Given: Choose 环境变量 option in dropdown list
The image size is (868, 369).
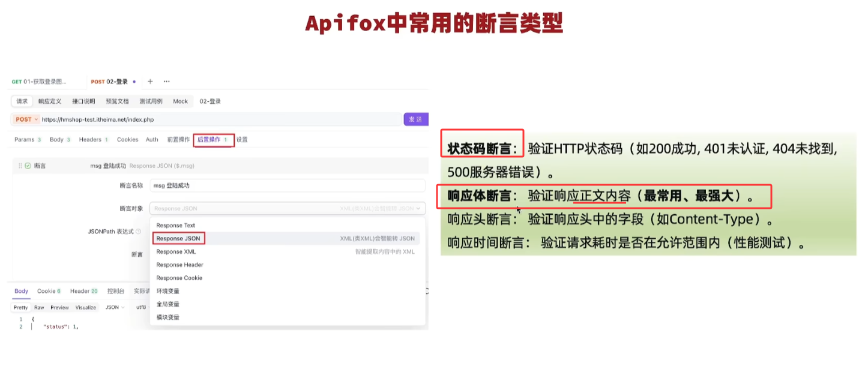Looking at the screenshot, I should coord(288,291).
